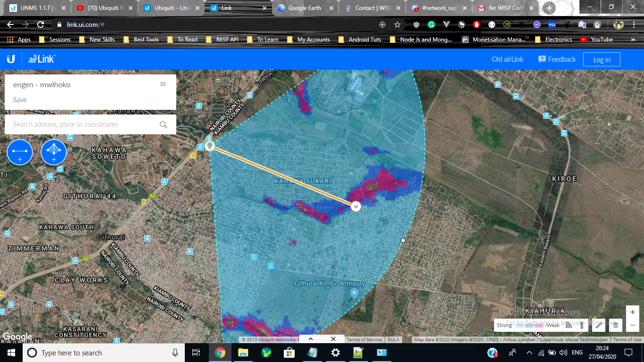This screenshot has height=362, width=644.
Task: Open the Windows Start menu
Action: click(11, 353)
